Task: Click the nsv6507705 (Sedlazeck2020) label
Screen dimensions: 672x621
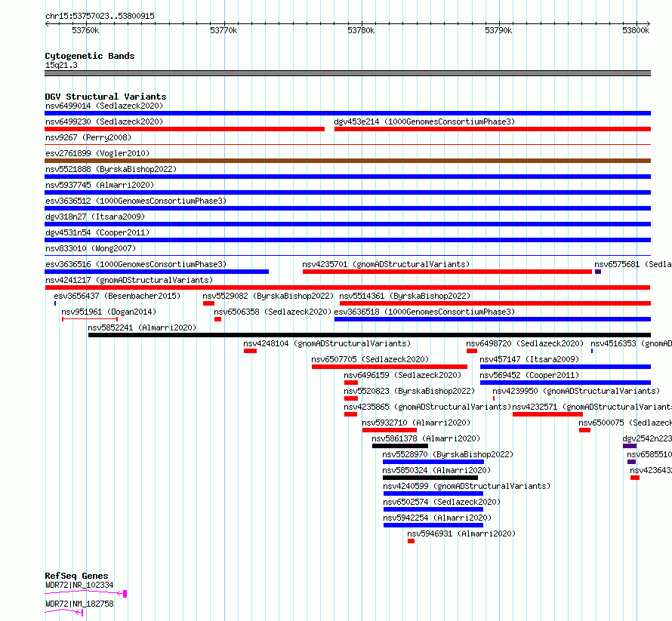Action: [370, 359]
